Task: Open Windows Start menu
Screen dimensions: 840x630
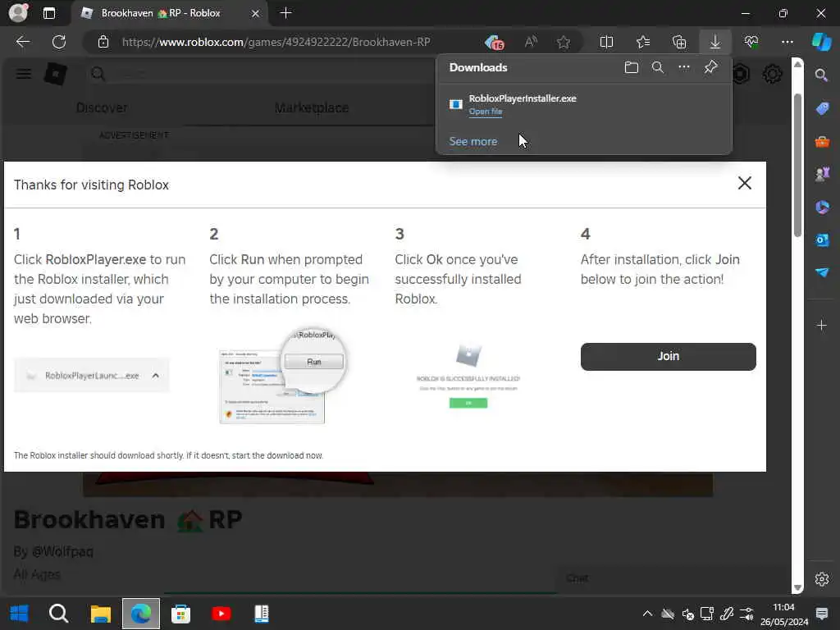Action: tap(20, 614)
